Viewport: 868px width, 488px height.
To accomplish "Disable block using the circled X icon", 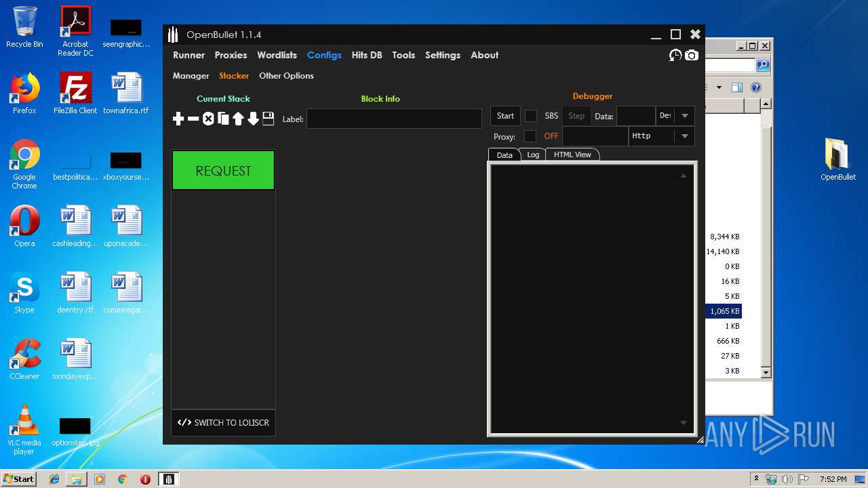I will pyautogui.click(x=208, y=119).
